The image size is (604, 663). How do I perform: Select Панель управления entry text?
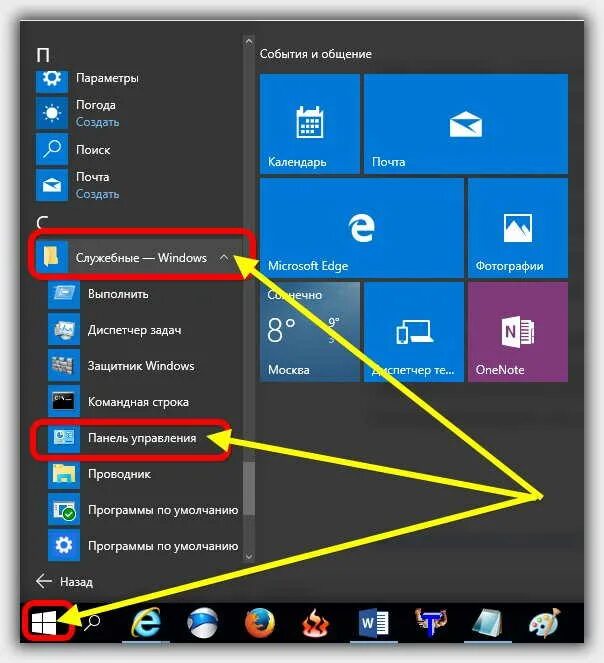coord(142,438)
